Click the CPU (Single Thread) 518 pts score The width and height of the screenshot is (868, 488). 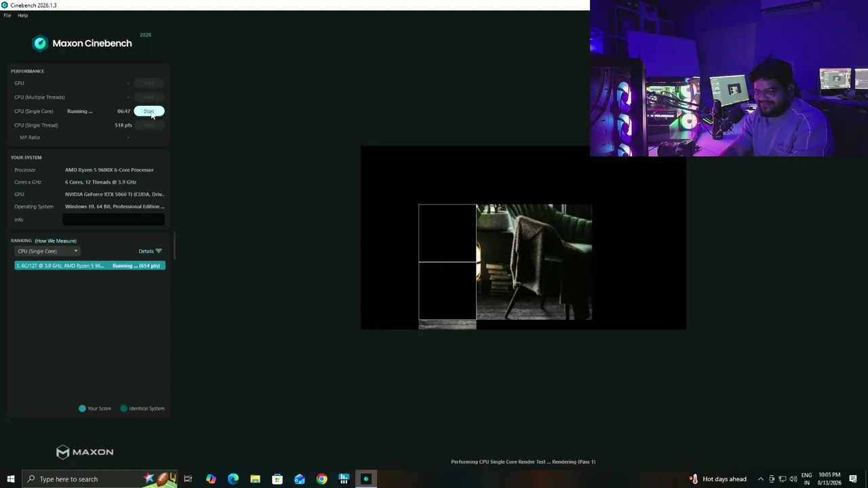(x=123, y=125)
